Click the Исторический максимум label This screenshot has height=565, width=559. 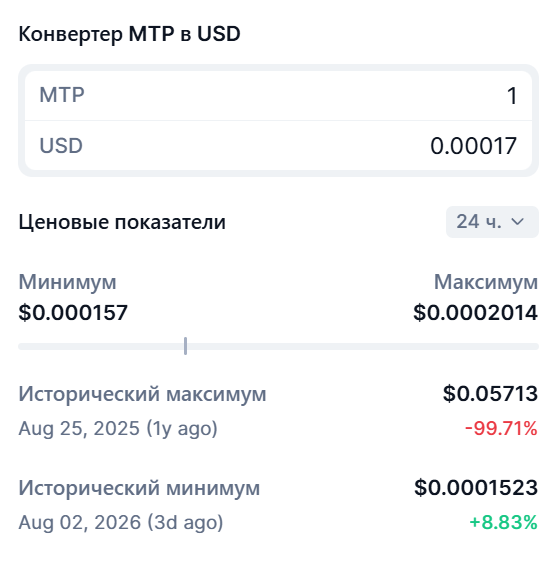coord(142,394)
